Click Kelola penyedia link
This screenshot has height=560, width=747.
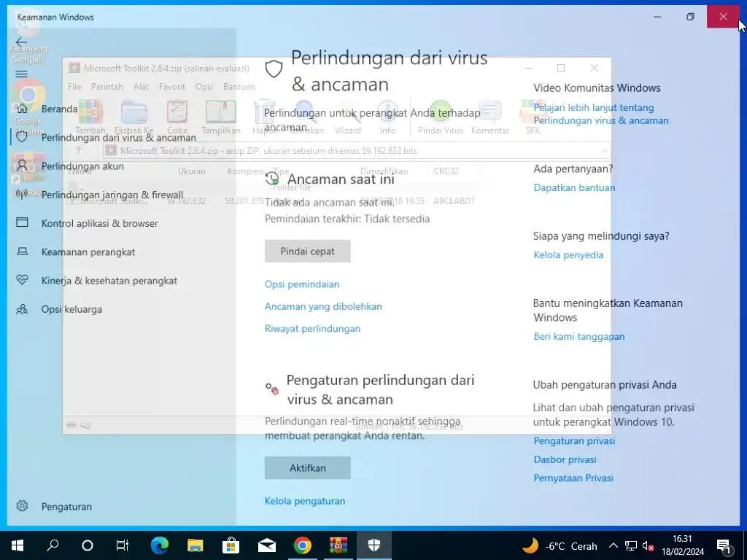point(568,254)
